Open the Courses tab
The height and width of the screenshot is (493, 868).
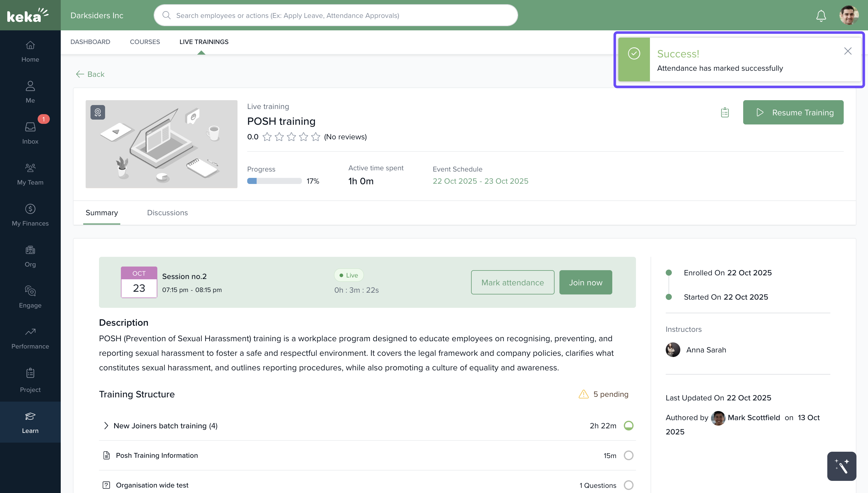pyautogui.click(x=145, y=42)
